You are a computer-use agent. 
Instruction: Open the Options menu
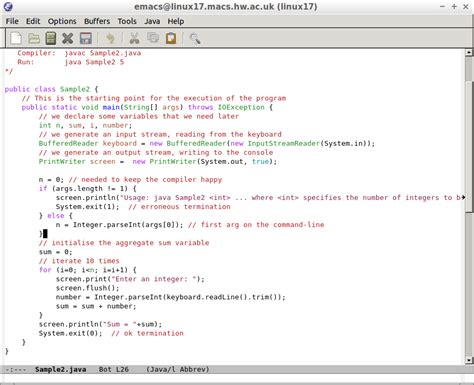(x=62, y=21)
